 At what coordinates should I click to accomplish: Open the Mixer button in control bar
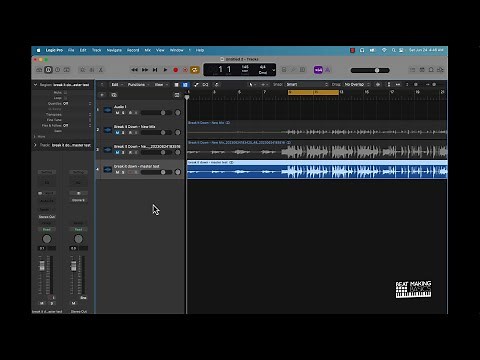click(92, 70)
